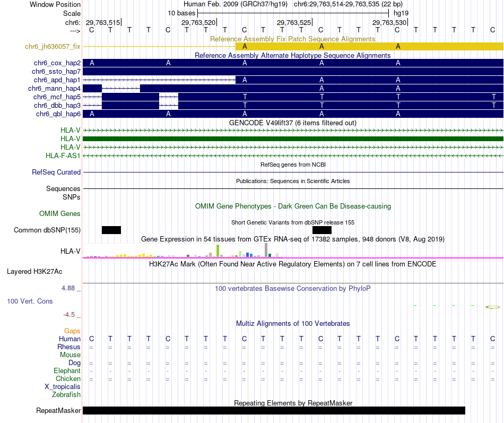This screenshot has height=423, width=504.
Task: Click the chr6_dbb_hap3 haplotype label
Action: (57, 105)
